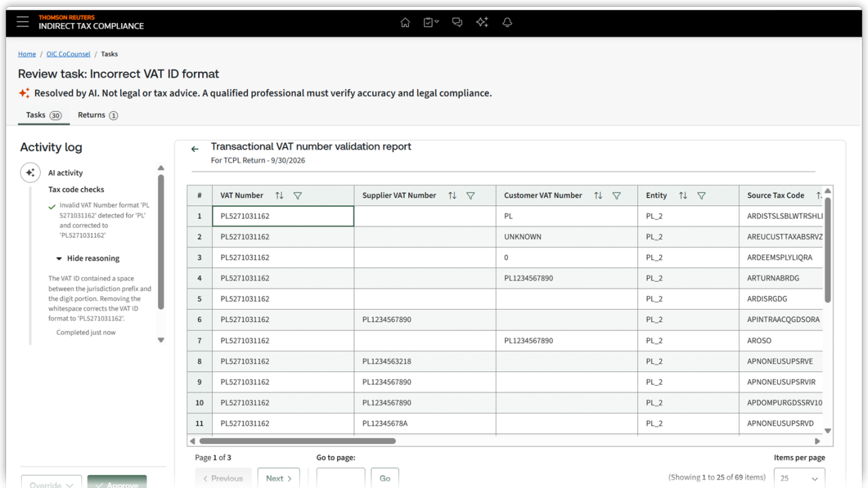
Task: Filter the Customer VAT Number column
Action: (x=616, y=195)
